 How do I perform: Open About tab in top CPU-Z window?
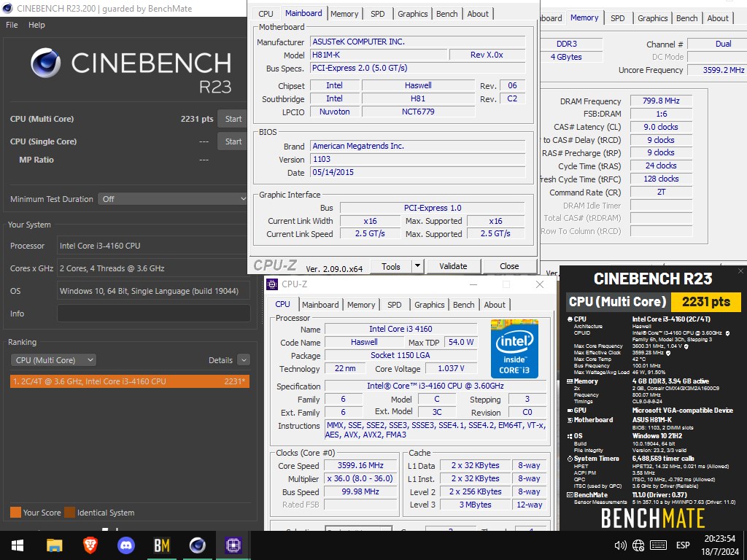pos(478,14)
